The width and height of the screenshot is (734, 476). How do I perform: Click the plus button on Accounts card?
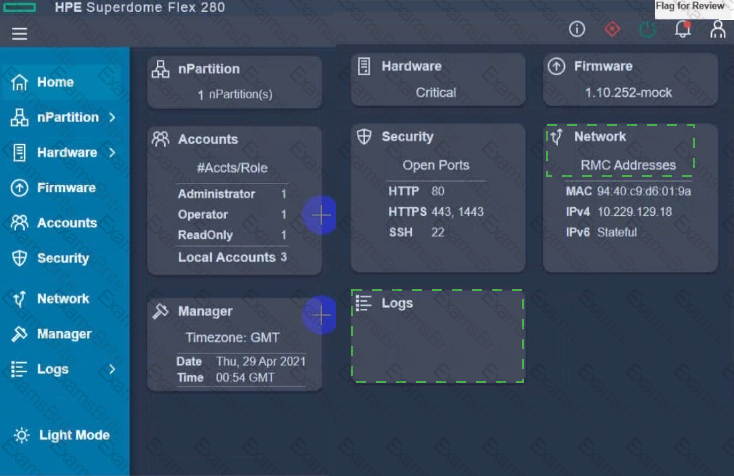point(320,214)
